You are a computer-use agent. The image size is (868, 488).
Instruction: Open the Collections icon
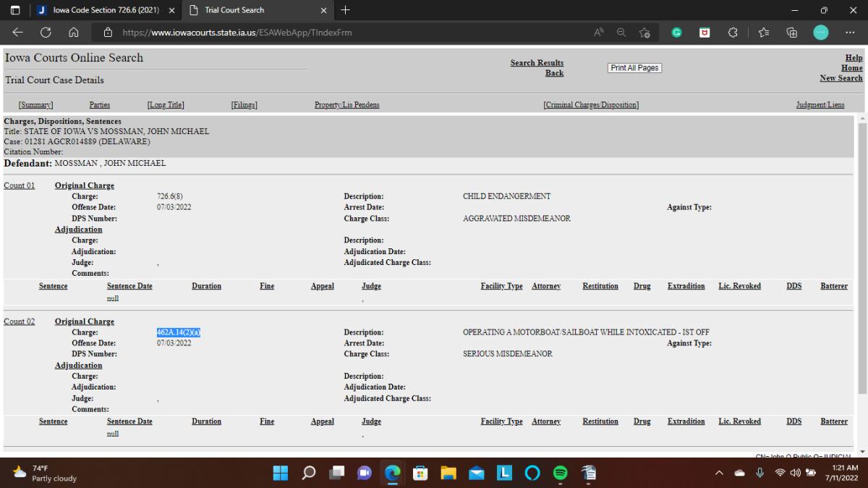pyautogui.click(x=791, y=33)
